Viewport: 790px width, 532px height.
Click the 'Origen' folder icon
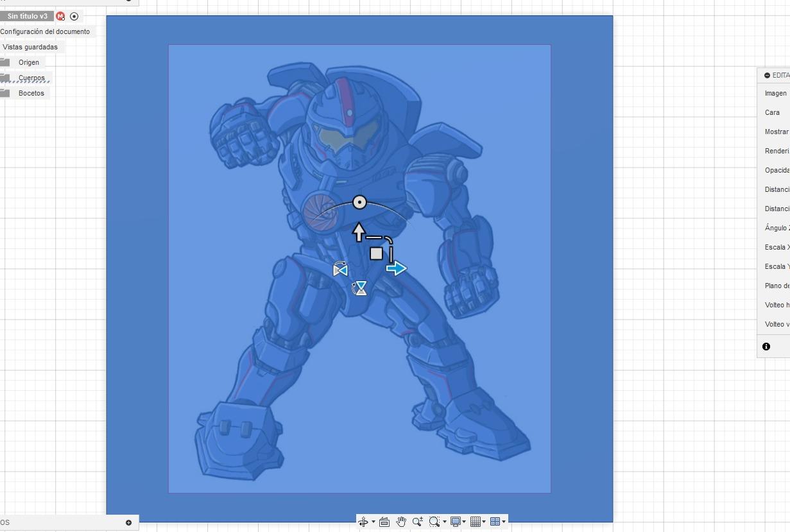tap(4, 62)
